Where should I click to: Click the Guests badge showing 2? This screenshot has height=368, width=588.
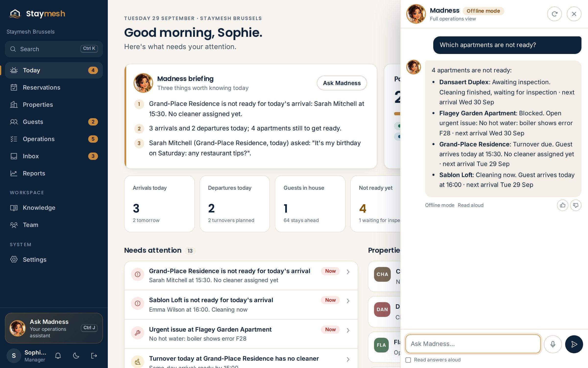pos(93,122)
